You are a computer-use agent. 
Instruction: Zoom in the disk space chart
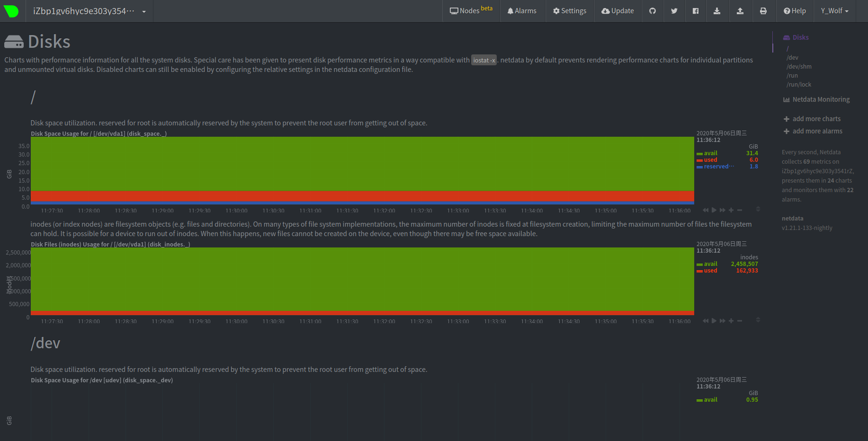pyautogui.click(x=731, y=210)
